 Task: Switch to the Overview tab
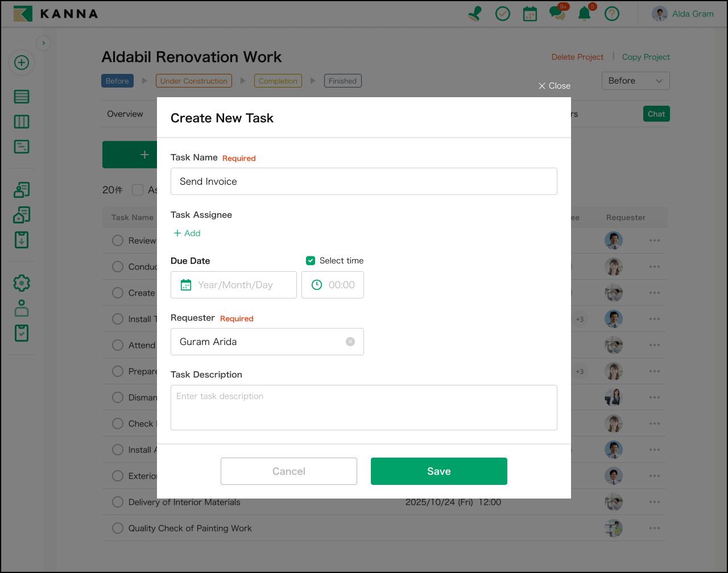125,114
